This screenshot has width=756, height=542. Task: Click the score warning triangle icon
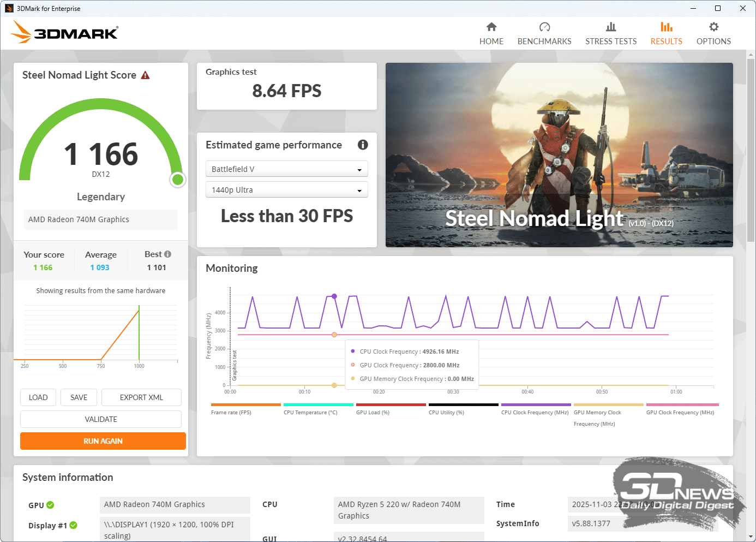click(145, 75)
